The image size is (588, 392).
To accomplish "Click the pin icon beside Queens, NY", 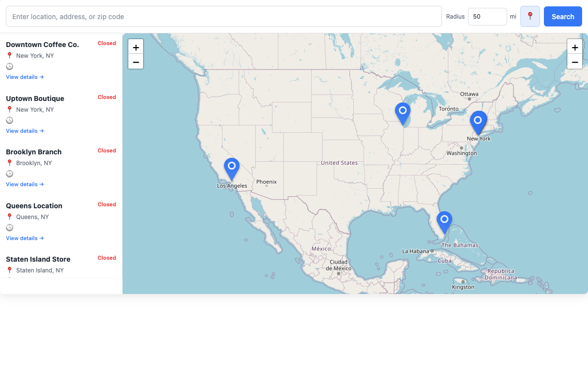I will 9,217.
